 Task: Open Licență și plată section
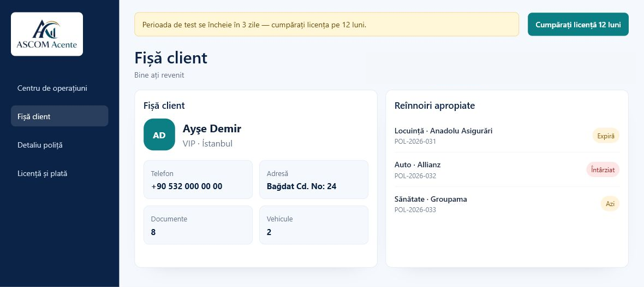point(59,173)
